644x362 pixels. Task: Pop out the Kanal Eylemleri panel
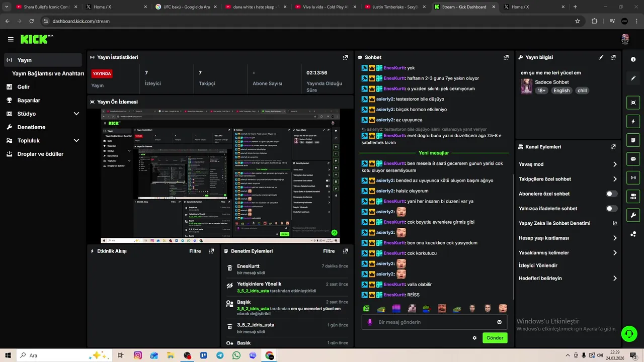click(x=613, y=147)
